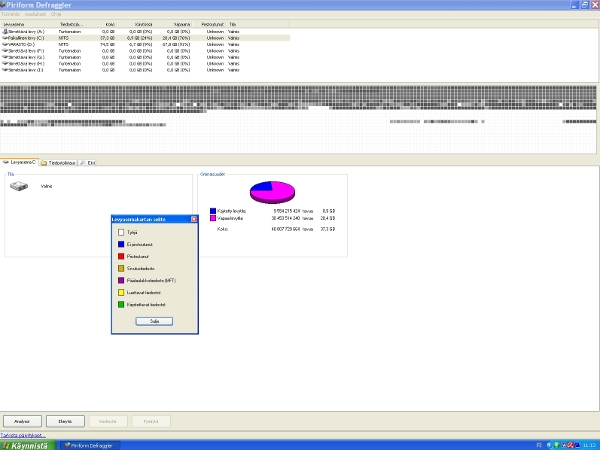Image resolution: width=600 pixels, height=450 pixels.
Task: Switch to the Etsi tab
Action: (88, 163)
